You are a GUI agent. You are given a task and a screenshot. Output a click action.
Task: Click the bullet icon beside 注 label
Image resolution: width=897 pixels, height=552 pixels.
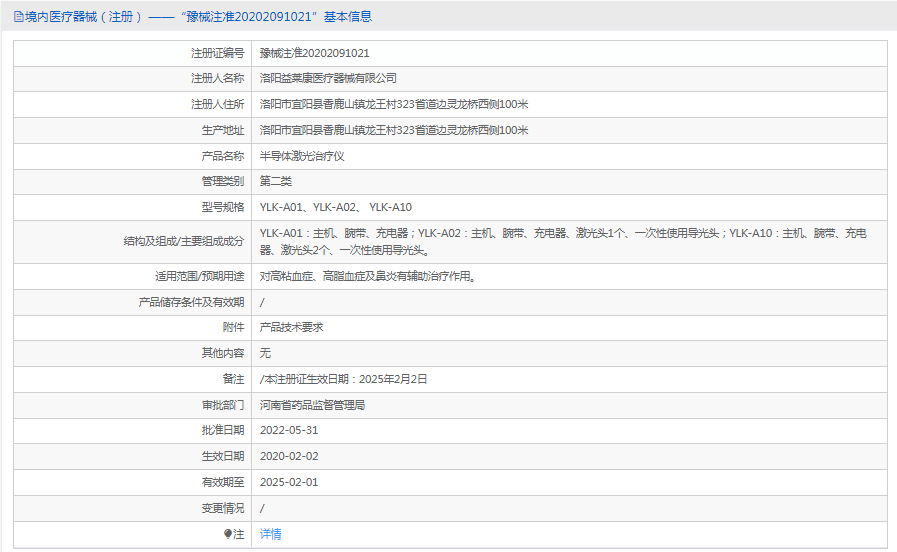(x=228, y=534)
